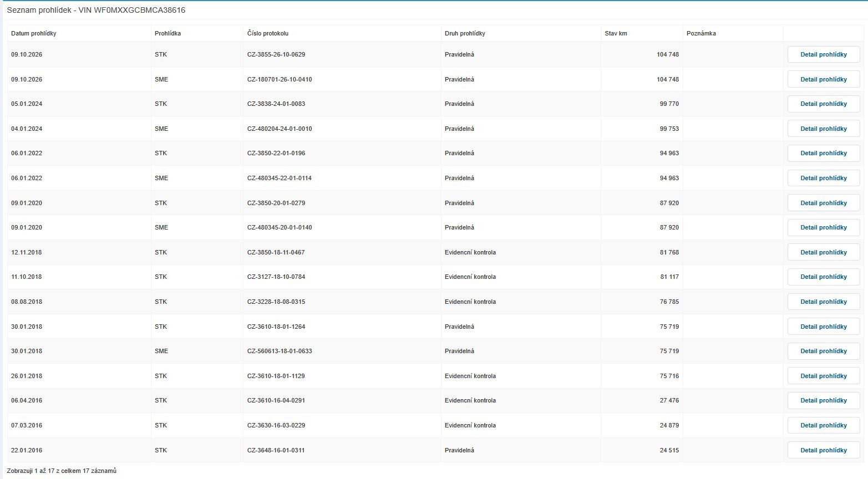Open Detail prohlídky for protocol CZ-560613-18-01-0633

(824, 351)
